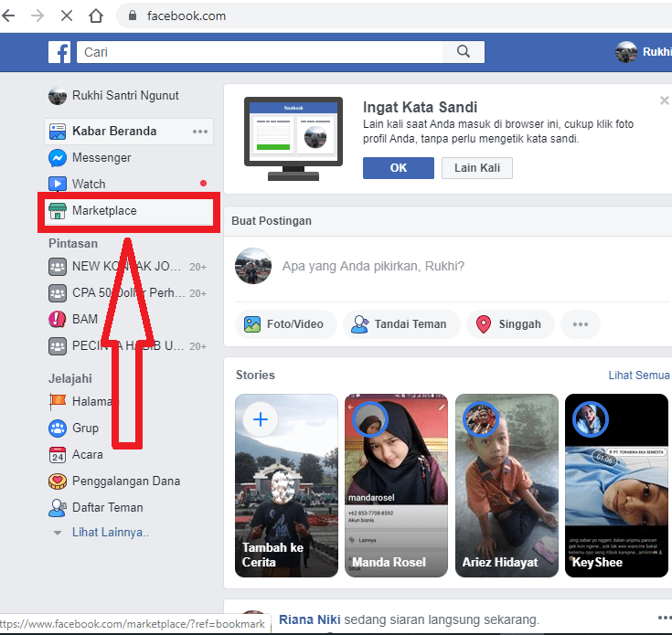Open Riana Niki post options ellipsis
Viewport: 672px width, 635px height.
[x=665, y=618]
